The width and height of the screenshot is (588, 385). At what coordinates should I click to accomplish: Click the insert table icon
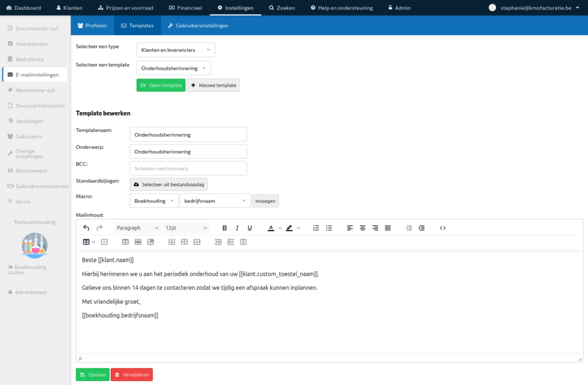click(x=86, y=242)
